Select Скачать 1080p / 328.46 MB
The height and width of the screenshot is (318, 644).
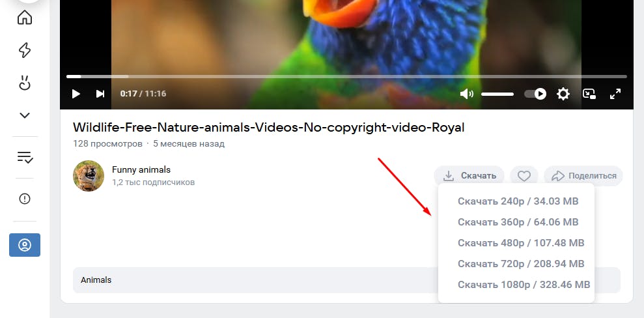point(524,284)
